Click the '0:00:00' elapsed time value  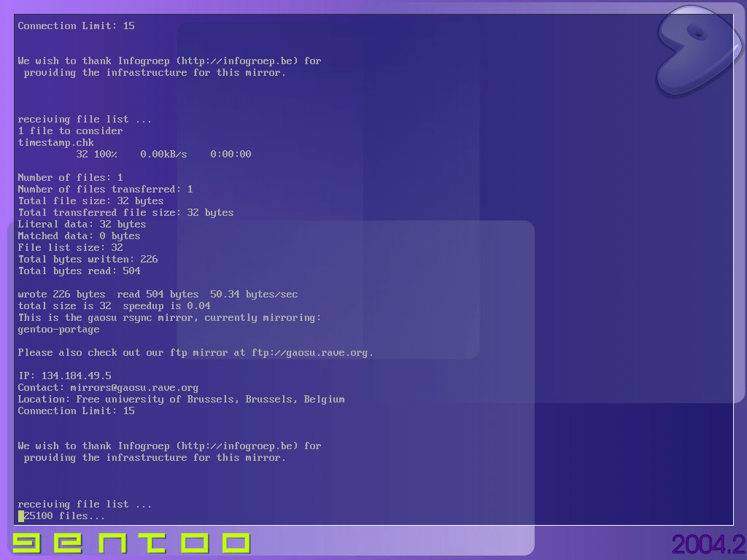231,155
